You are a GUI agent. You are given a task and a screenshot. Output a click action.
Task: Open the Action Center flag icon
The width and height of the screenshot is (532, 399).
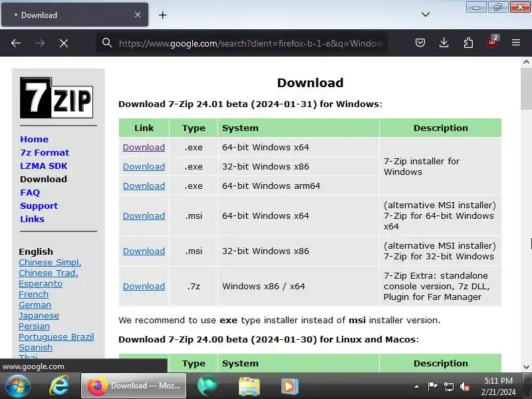[432, 386]
